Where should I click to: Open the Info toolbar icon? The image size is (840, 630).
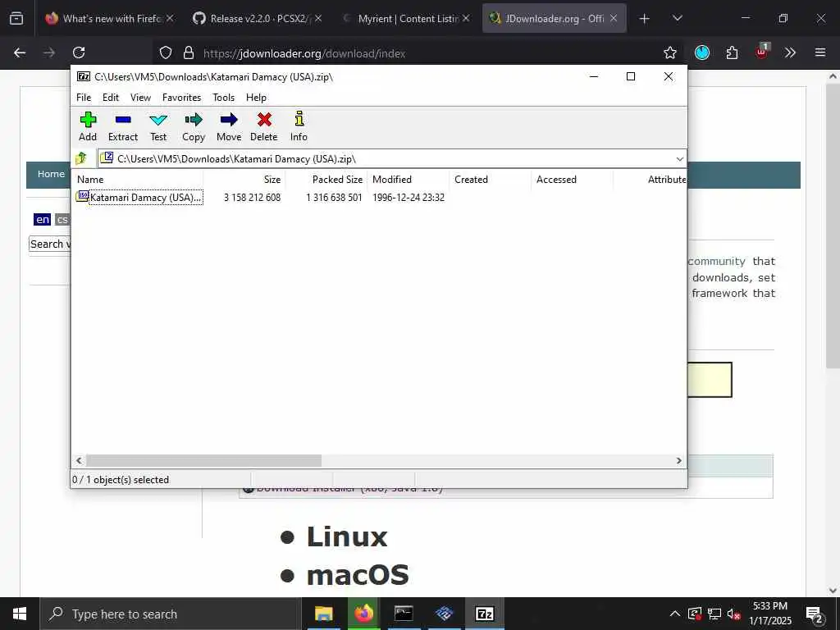click(x=299, y=127)
